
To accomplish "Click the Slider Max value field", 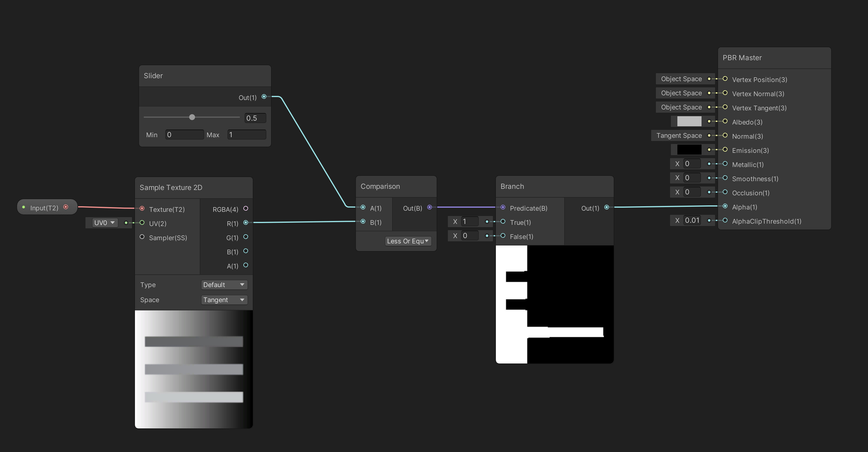I will coord(246,135).
